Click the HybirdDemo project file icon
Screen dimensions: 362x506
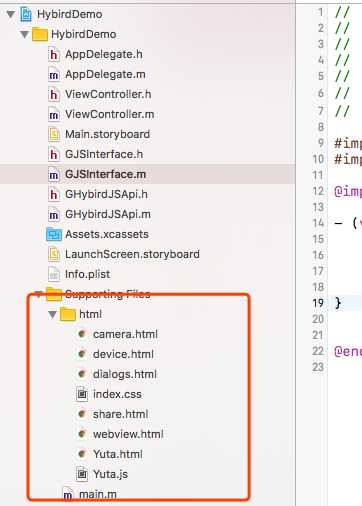click(26, 14)
